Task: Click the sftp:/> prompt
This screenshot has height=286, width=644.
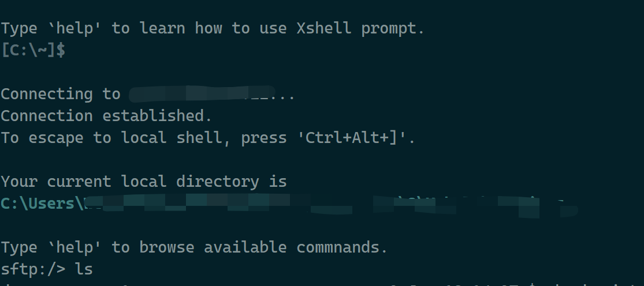Action: pos(33,269)
